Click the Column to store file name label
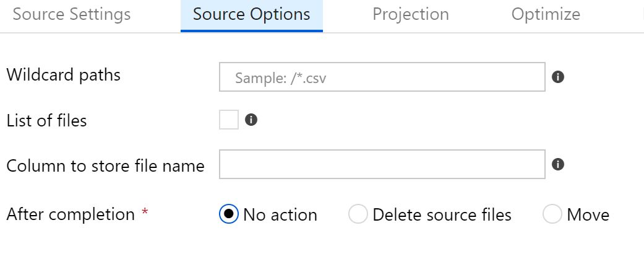Image resolution: width=644 pixels, height=264 pixels. pos(105,165)
